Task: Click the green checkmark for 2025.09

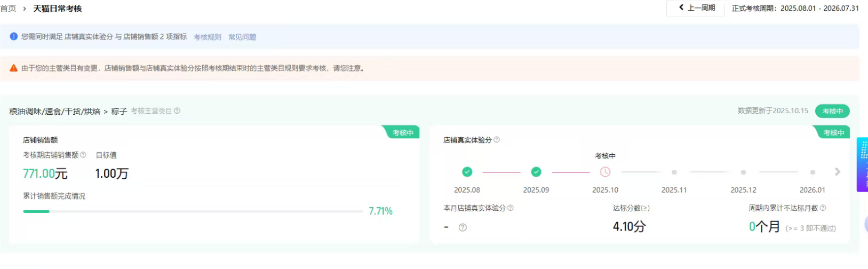Action: (536, 172)
